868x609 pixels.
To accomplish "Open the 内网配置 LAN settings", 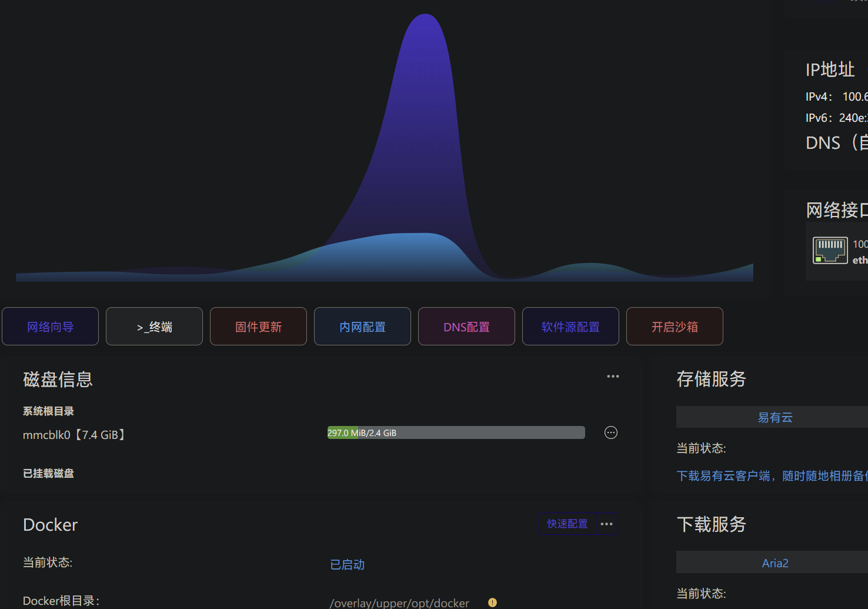I will pos(362,327).
